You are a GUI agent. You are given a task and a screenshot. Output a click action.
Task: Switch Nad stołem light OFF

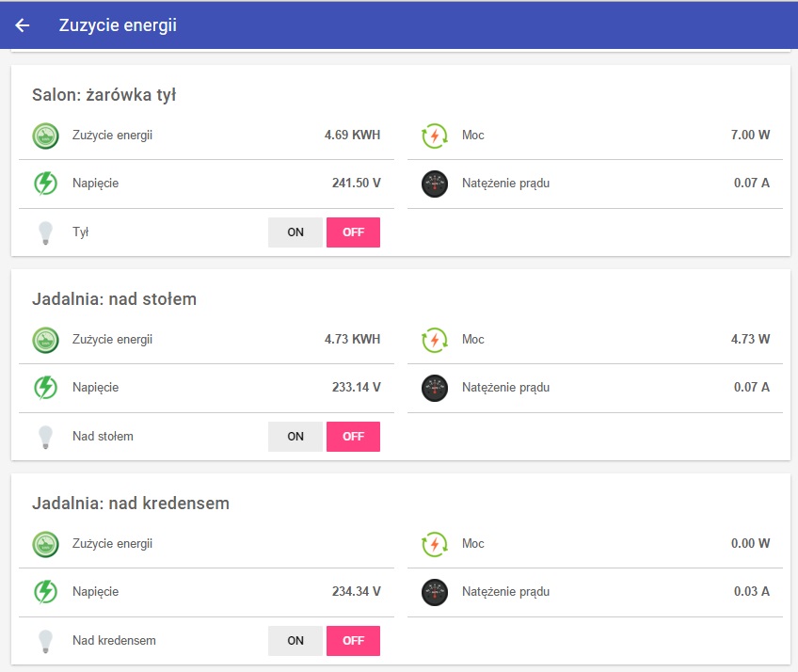point(353,437)
